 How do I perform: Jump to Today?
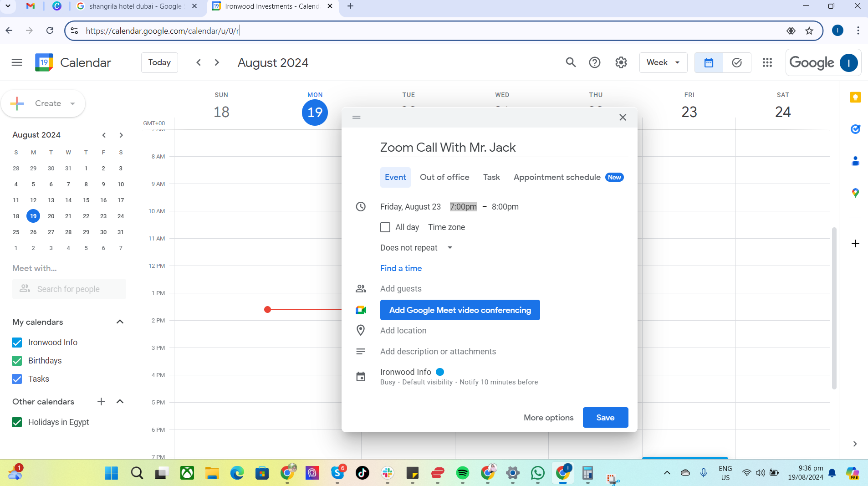pos(159,62)
